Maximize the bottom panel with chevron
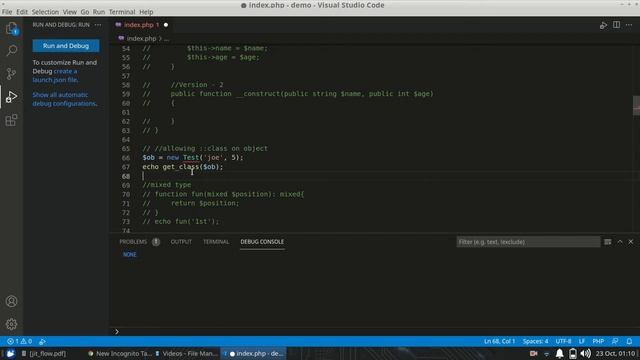The height and width of the screenshot is (360, 640). click(x=620, y=242)
